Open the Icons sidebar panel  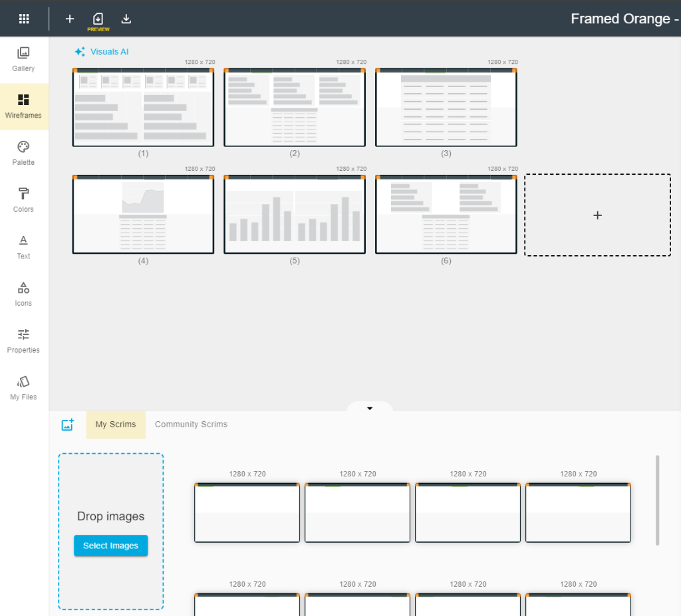tap(23, 294)
